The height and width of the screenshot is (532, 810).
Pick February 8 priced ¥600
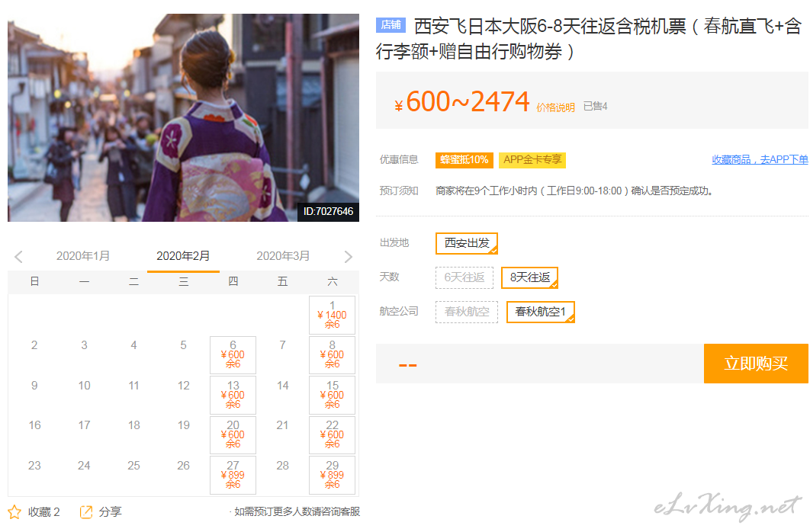point(333,355)
